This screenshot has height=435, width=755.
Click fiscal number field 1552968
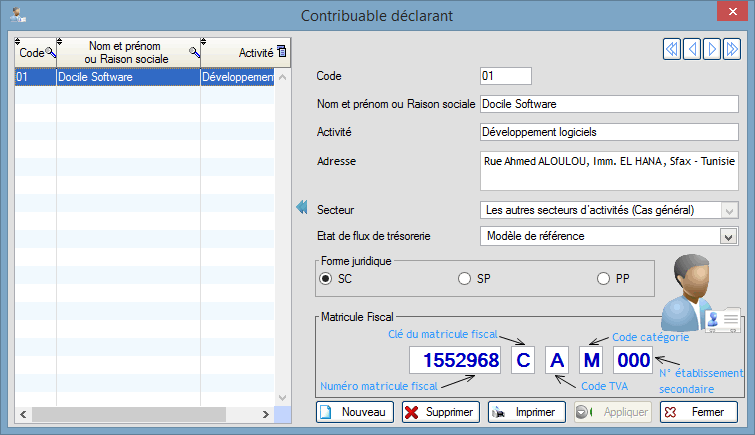[x=455, y=360]
